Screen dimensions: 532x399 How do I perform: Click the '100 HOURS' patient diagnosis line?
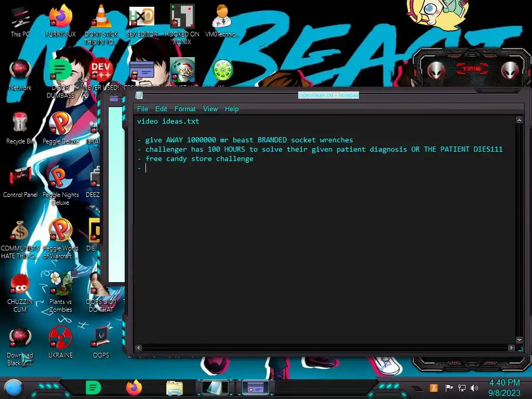[x=320, y=149]
